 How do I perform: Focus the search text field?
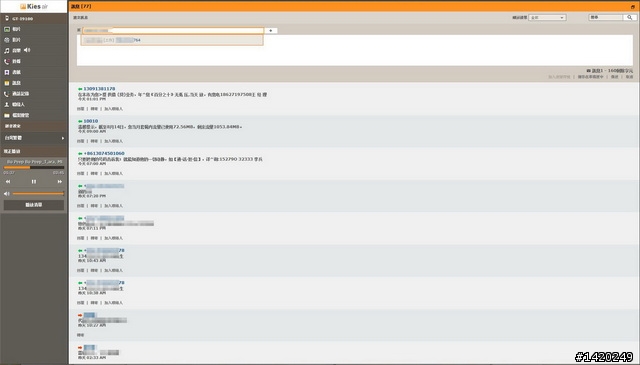(x=606, y=18)
